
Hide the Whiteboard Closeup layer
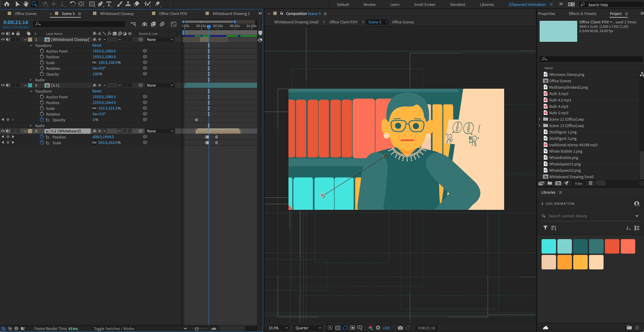click(3, 39)
